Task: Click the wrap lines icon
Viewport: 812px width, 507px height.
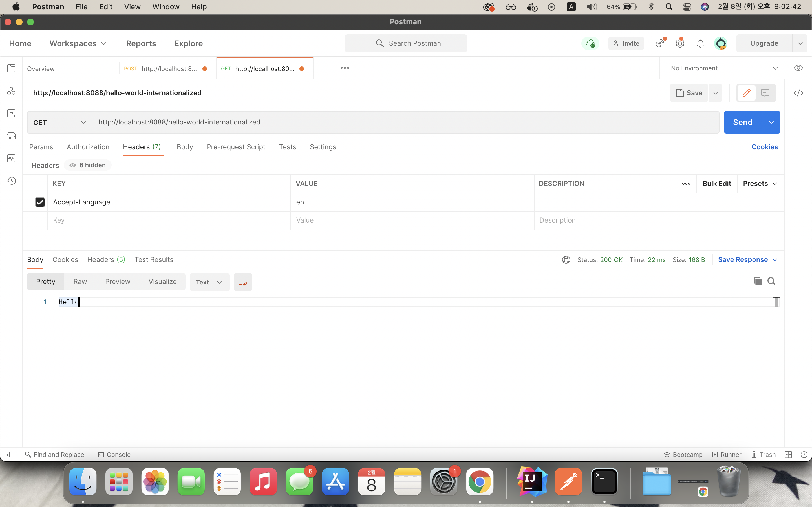Action: pos(242,282)
